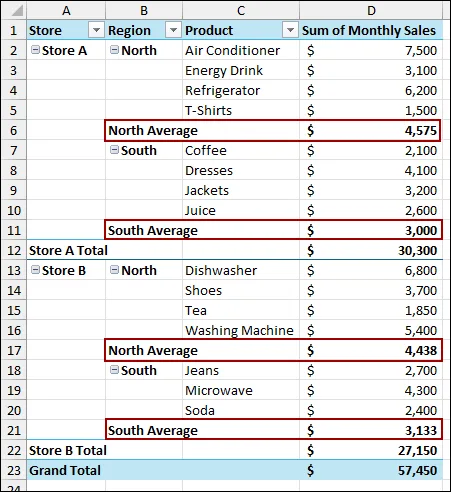Select column A header
451x492 pixels.
(x=66, y=11)
